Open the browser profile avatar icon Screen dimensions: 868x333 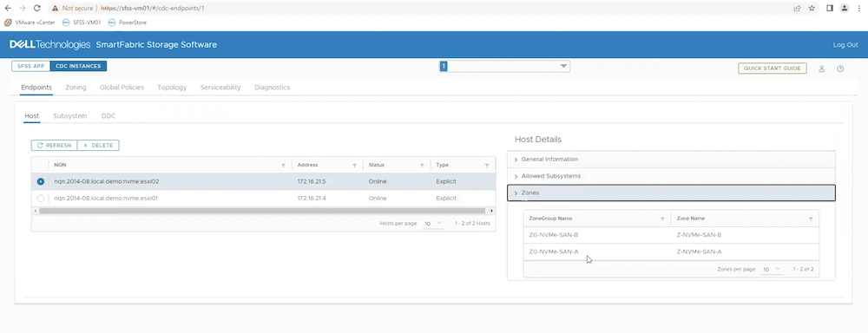tap(845, 9)
